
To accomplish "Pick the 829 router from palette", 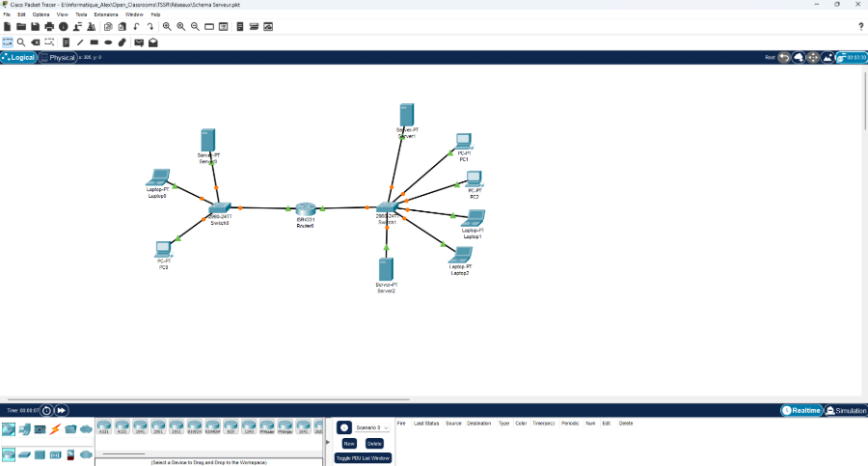I will pyautogui.click(x=231, y=426).
